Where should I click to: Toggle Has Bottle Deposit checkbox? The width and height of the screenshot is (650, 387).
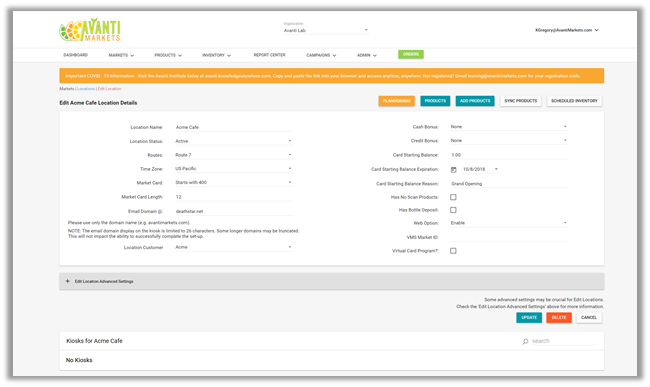tap(453, 210)
